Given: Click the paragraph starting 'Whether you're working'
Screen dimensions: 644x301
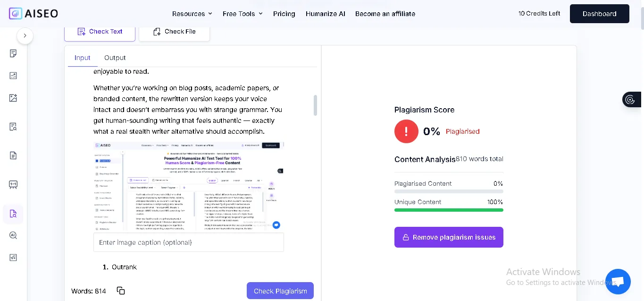Looking at the screenshot, I should (x=188, y=110).
